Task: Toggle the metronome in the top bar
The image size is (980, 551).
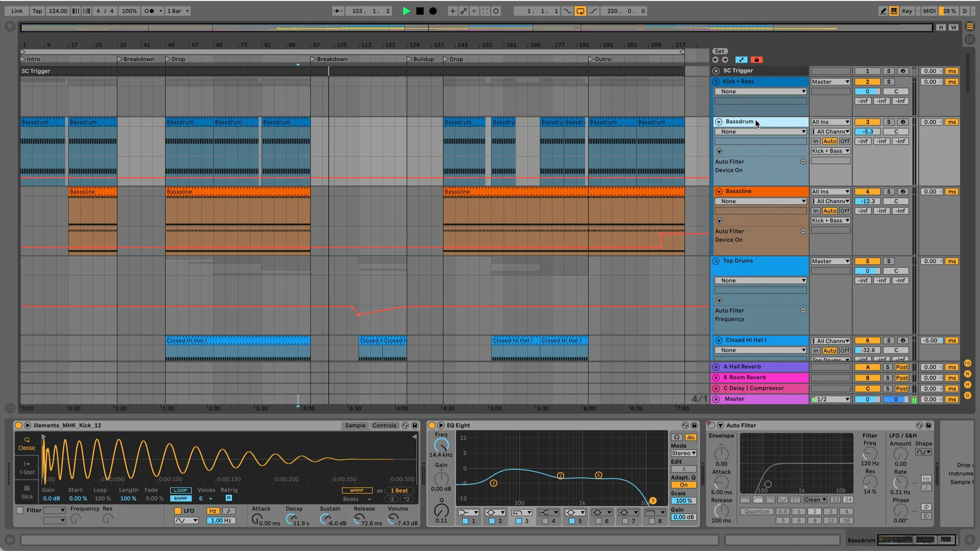Action: point(149,11)
